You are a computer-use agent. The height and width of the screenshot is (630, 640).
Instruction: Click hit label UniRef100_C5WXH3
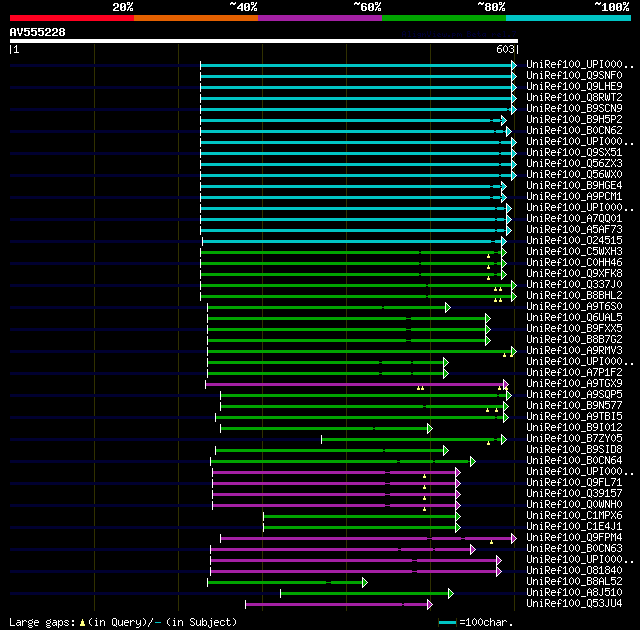tap(574, 252)
